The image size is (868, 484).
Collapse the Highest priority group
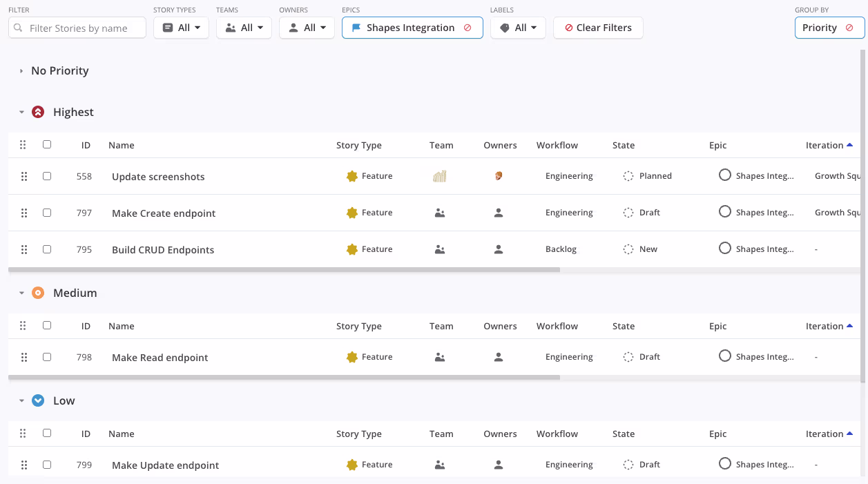tap(21, 112)
